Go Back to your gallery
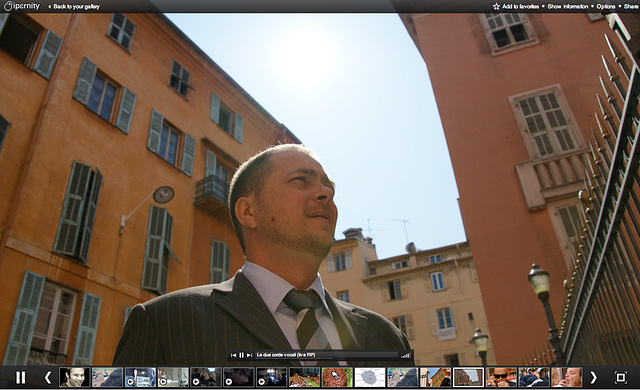This screenshot has width=640, height=390. (x=74, y=7)
